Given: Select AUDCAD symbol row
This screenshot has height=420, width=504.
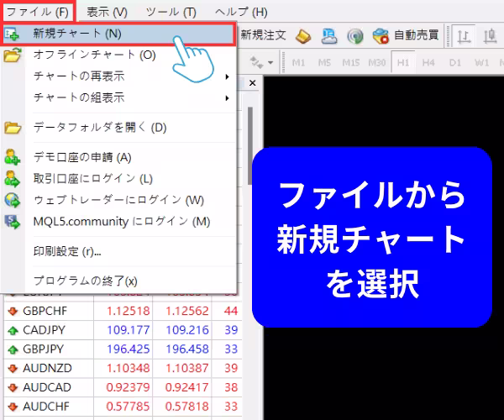Looking at the screenshot, I should 123,387.
